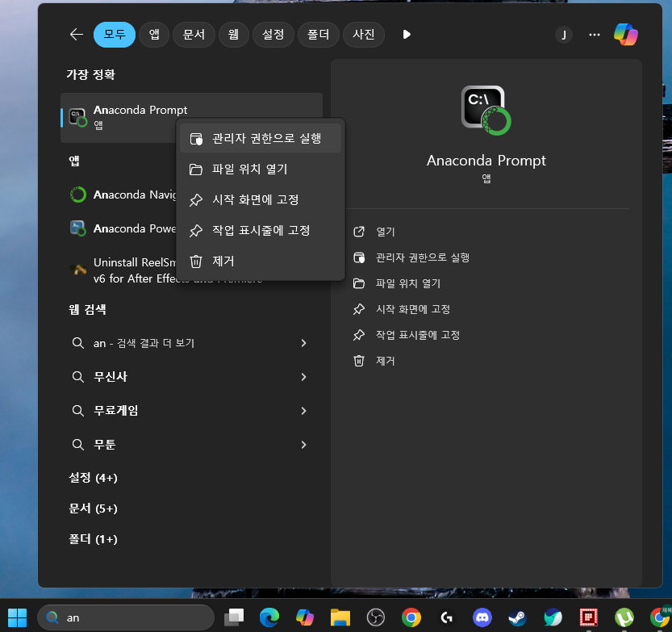Choose 작업 표시줄에 고정 in context menu
Viewport: 672px width, 632px height.
point(261,230)
